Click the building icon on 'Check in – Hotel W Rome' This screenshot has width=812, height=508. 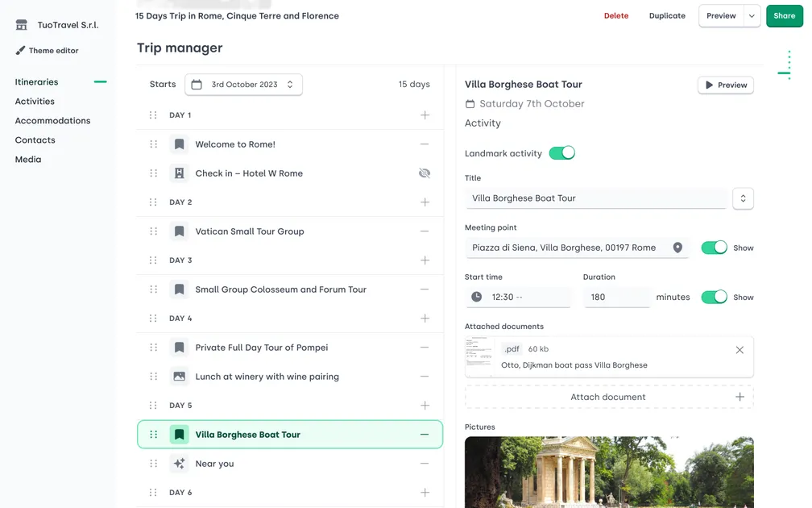(x=179, y=173)
